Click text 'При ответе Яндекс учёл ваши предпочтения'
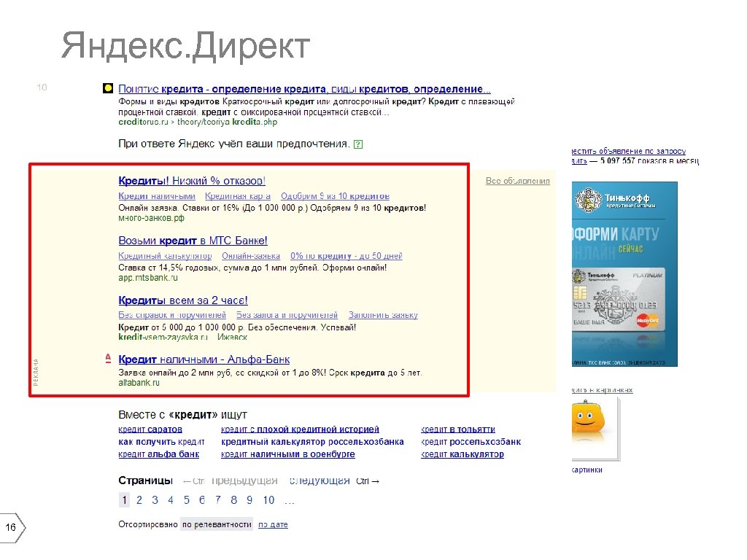The height and width of the screenshot is (560, 747). [x=234, y=144]
